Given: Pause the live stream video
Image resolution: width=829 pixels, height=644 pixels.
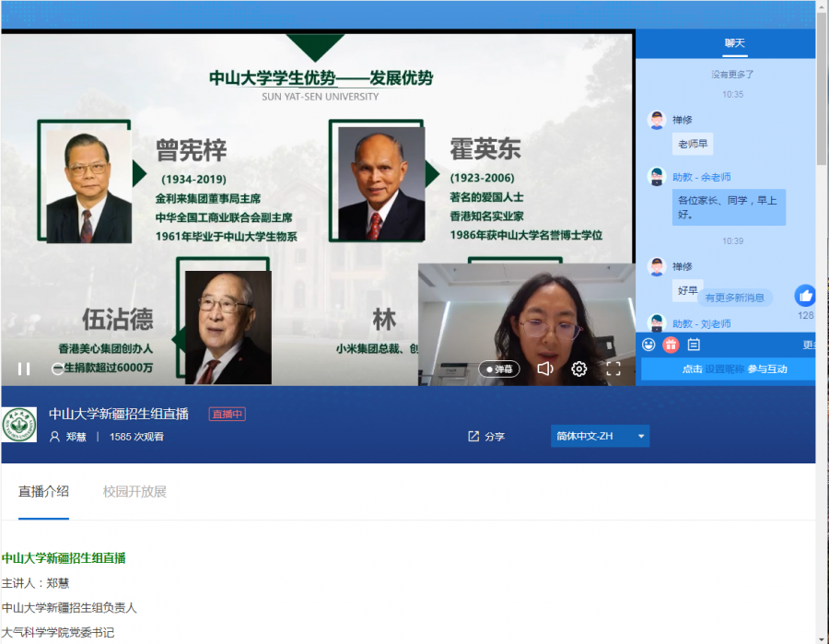Looking at the screenshot, I should 24,369.
